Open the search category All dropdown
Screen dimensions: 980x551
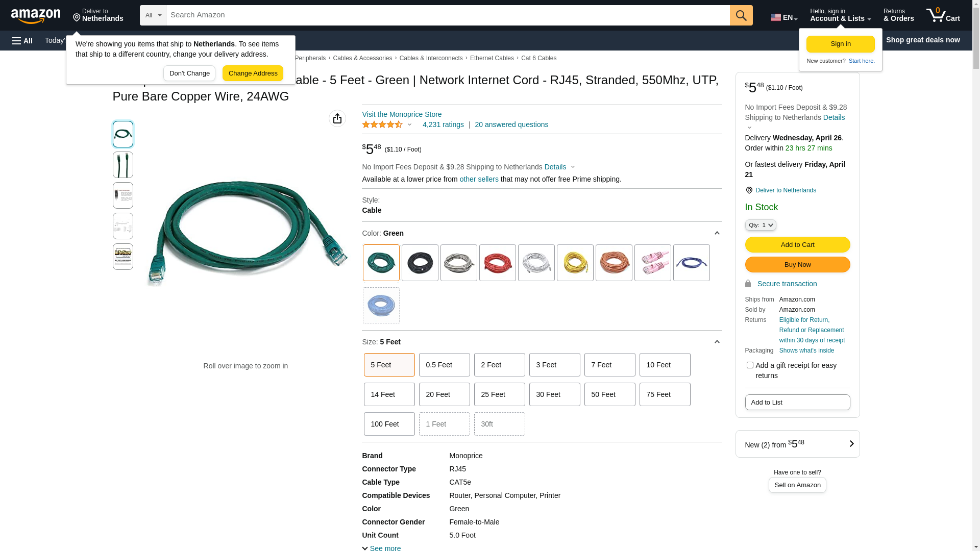pos(153,15)
